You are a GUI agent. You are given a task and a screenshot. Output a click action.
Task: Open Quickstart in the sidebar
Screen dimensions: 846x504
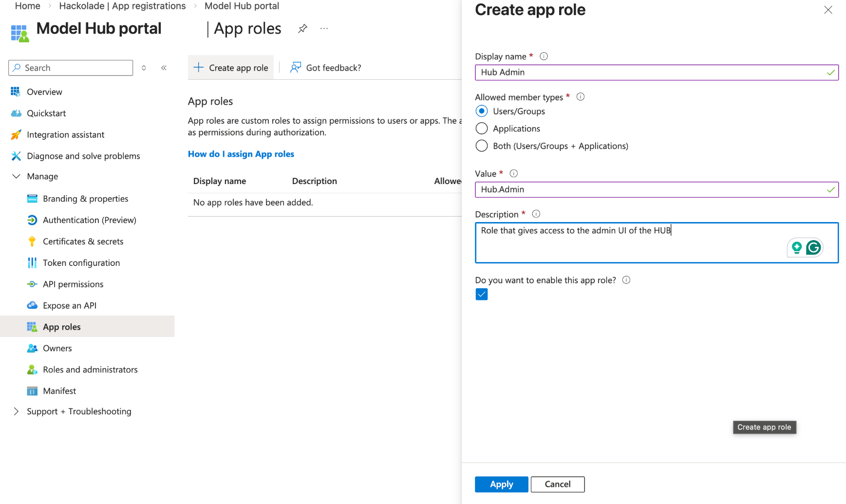pos(46,113)
